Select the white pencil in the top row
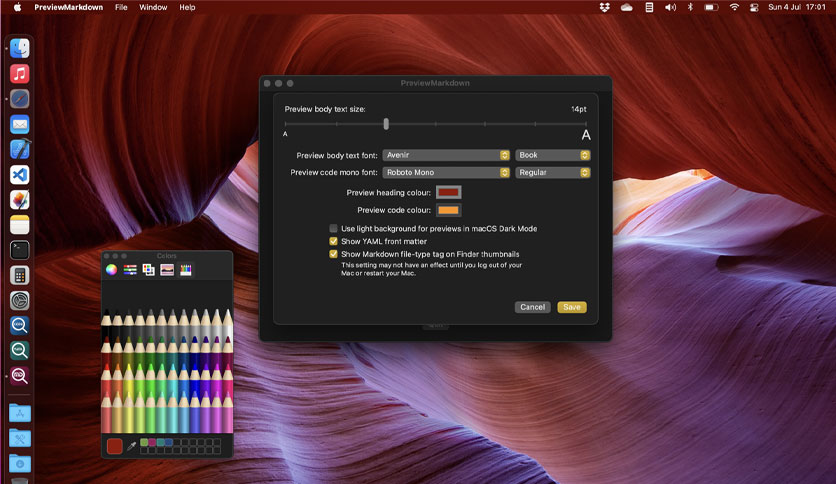836x484 pixels. tap(228, 324)
